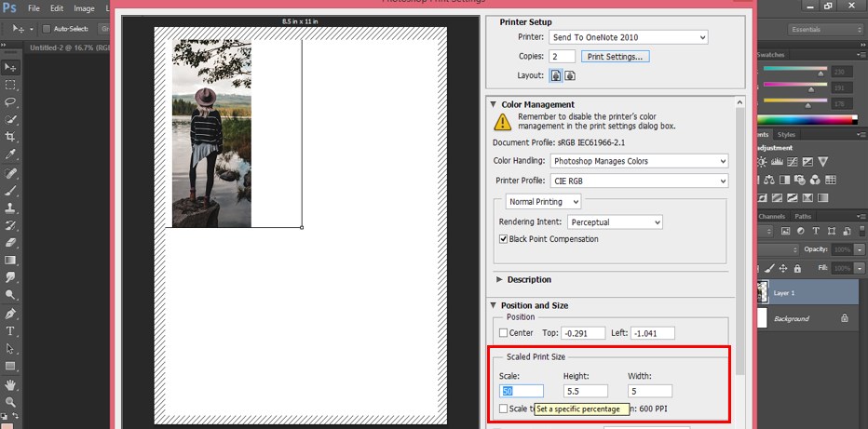Toggle Black Point Compensation checkbox
The height and width of the screenshot is (429, 868).
click(x=503, y=239)
